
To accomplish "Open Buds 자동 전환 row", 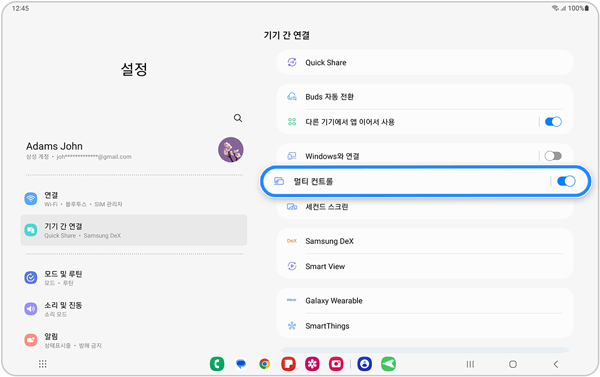I will coord(425,96).
